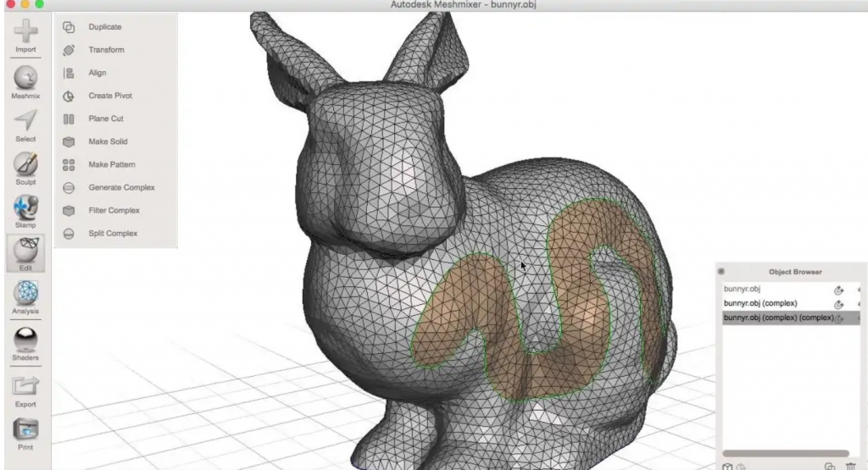Screen dimensions: 868x470
Task: Toggle the Edit tool menu
Action: (x=25, y=254)
